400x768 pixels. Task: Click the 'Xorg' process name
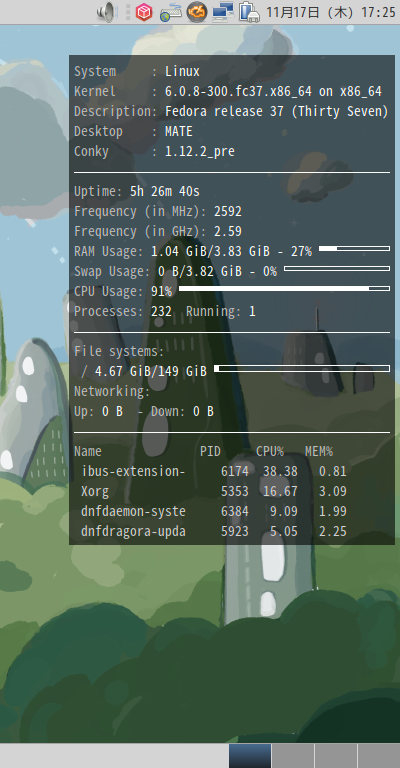(94, 492)
